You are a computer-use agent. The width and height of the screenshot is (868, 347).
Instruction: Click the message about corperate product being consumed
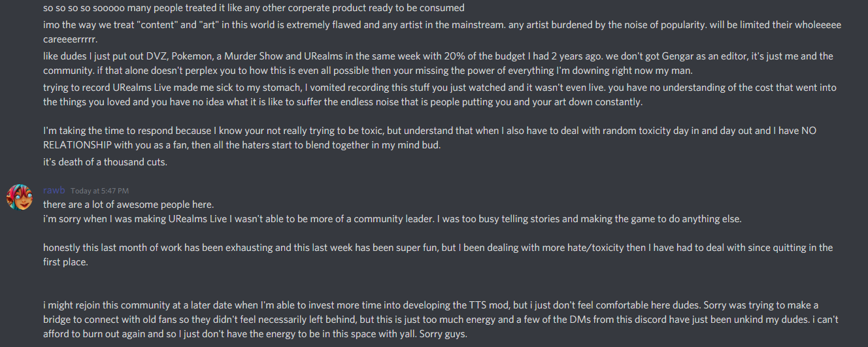click(254, 8)
